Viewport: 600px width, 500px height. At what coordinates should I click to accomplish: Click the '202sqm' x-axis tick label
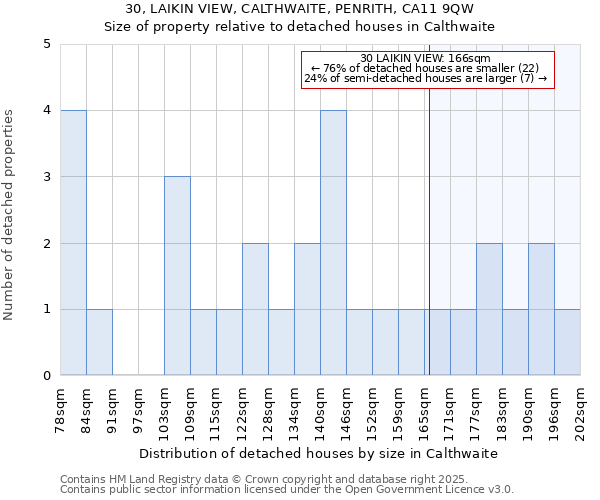(580, 410)
